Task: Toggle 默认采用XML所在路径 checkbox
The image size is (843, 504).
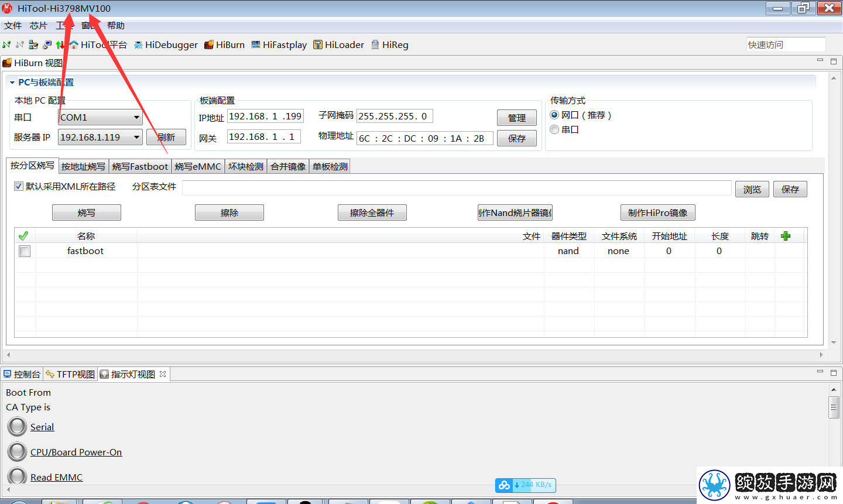Action: (19, 186)
